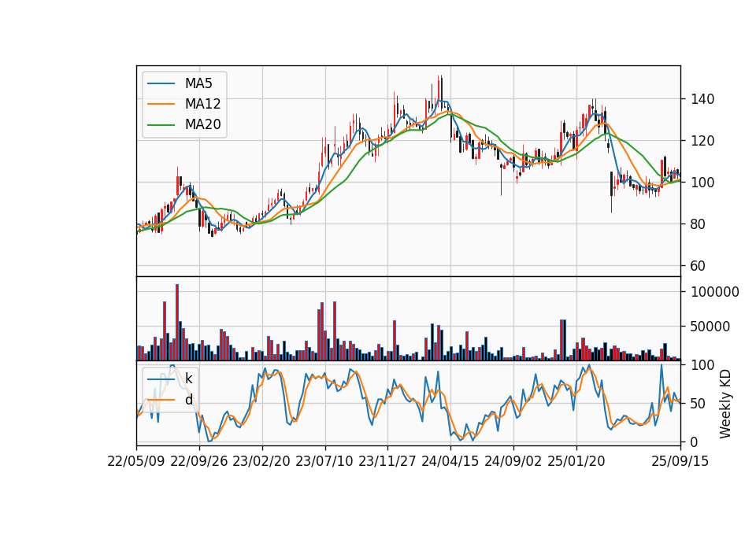Click the 25/09/15 date tick label
756x543 pixels.
click(680, 462)
